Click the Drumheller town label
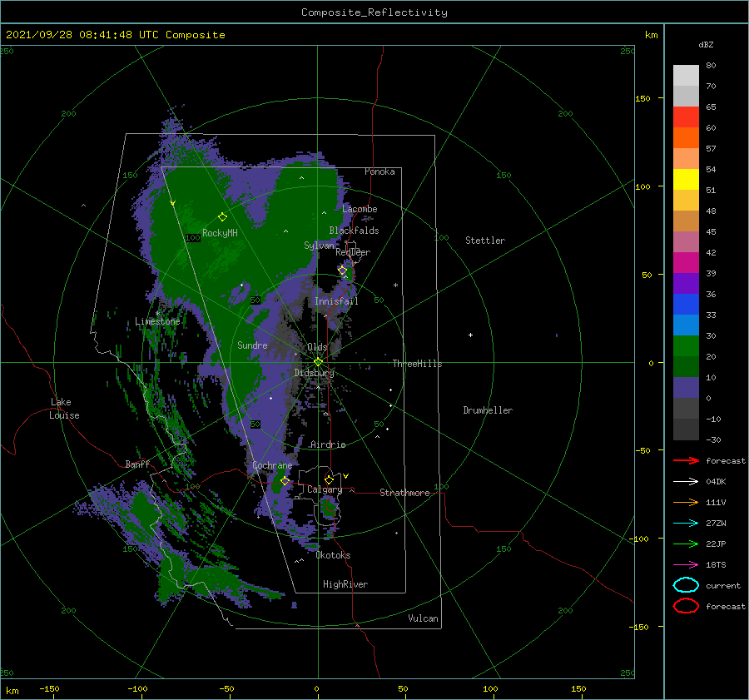This screenshot has height=700, width=749. (488, 410)
